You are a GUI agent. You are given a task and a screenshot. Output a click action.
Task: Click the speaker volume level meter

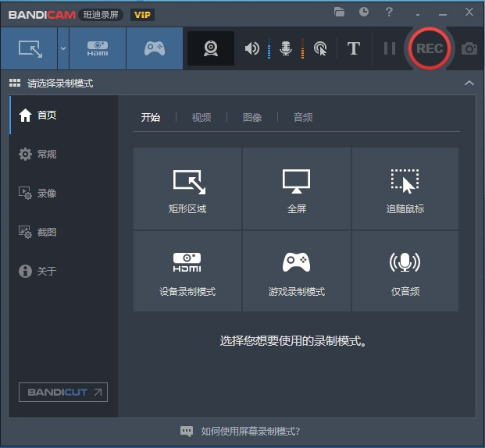269,48
